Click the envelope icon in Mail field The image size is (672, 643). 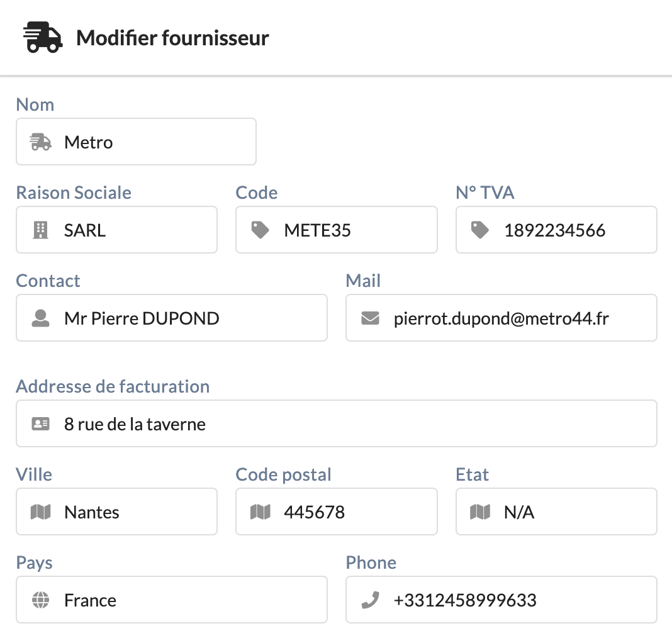click(370, 318)
